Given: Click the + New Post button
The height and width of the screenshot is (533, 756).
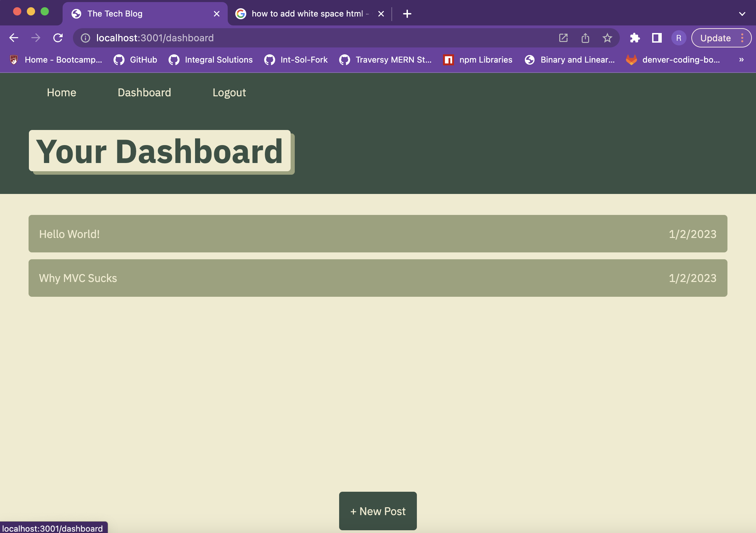Looking at the screenshot, I should 378,511.
